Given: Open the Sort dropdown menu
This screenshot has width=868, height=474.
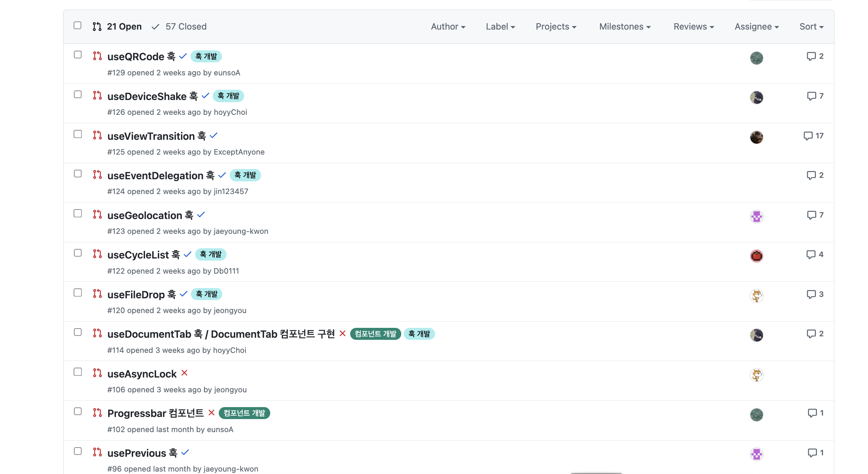Looking at the screenshot, I should pos(811,27).
